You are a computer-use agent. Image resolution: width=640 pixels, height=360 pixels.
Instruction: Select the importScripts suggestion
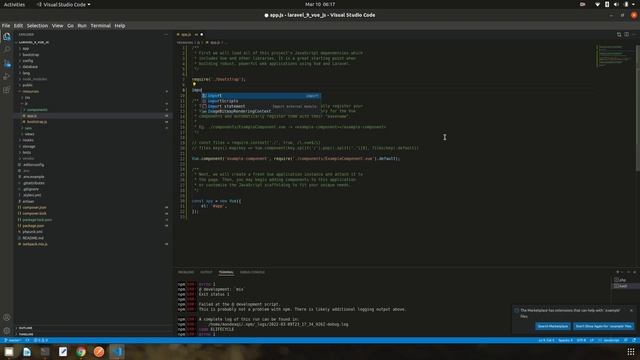click(261, 101)
